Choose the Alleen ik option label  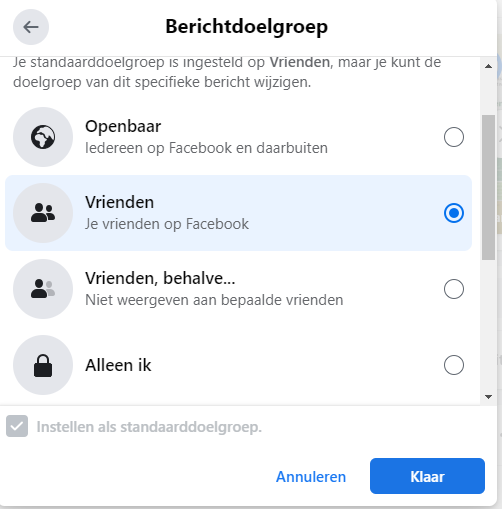118,365
